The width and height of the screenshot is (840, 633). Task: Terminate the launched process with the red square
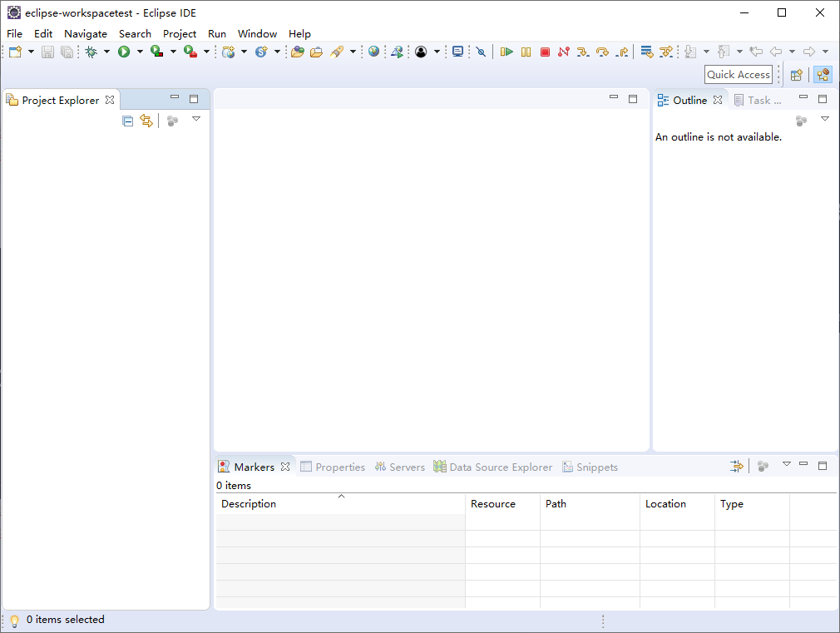click(x=545, y=51)
